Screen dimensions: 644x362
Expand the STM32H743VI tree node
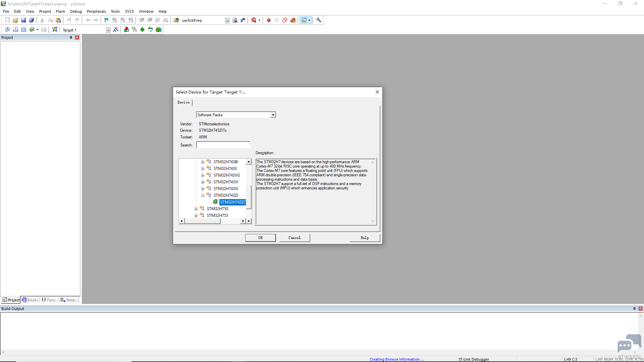pyautogui.click(x=203, y=182)
